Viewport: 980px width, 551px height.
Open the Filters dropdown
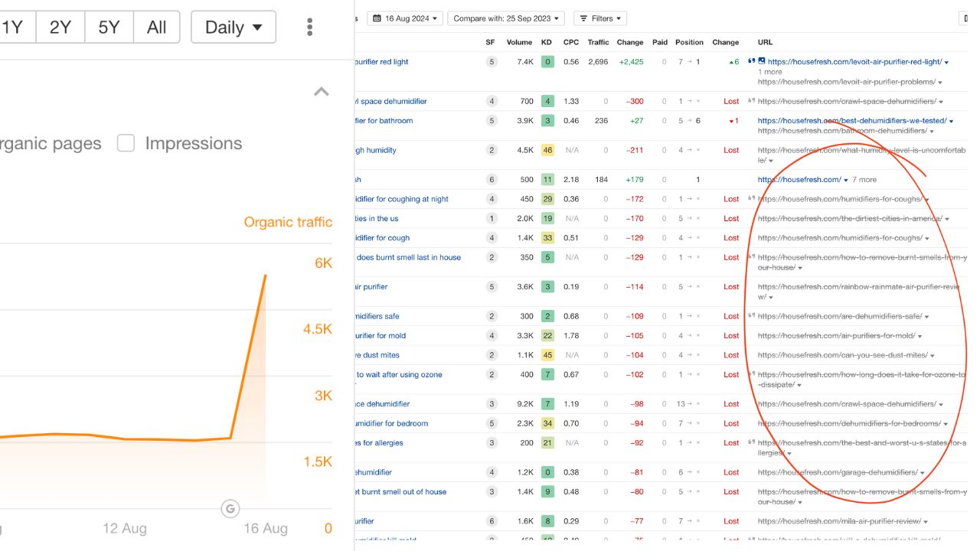599,18
